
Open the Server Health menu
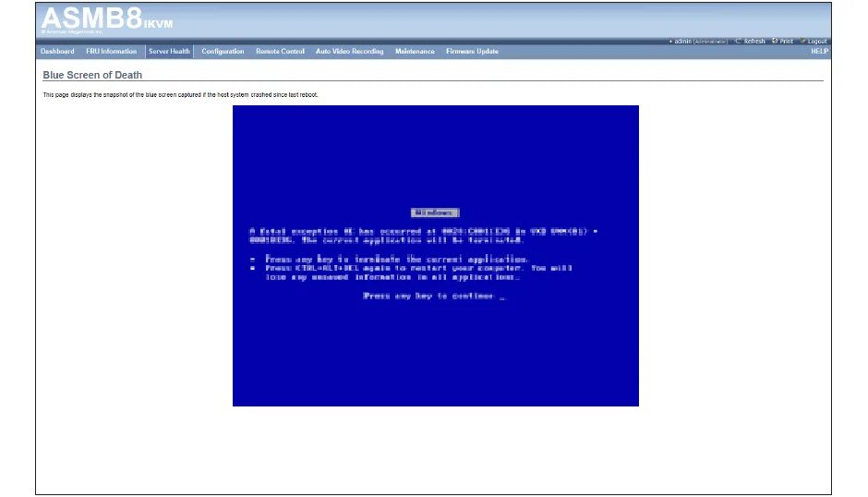169,51
